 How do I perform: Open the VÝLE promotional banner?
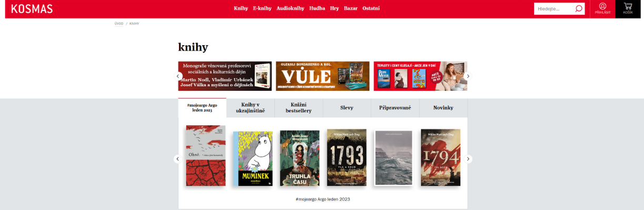323,76
